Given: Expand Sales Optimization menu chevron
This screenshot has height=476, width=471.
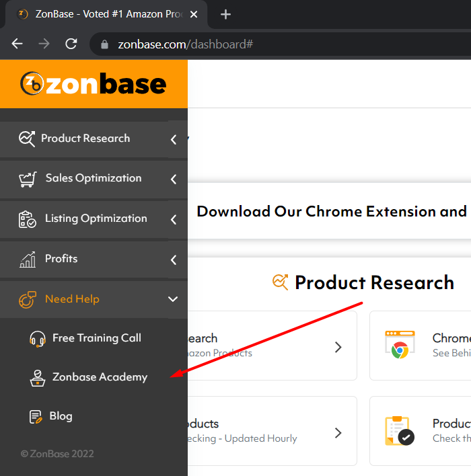Looking at the screenshot, I should 174,179.
